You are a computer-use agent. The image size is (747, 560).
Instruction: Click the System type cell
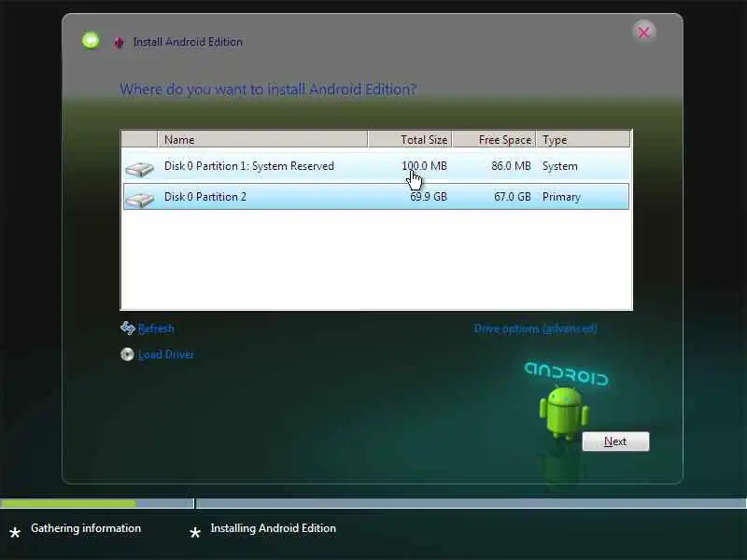click(559, 166)
